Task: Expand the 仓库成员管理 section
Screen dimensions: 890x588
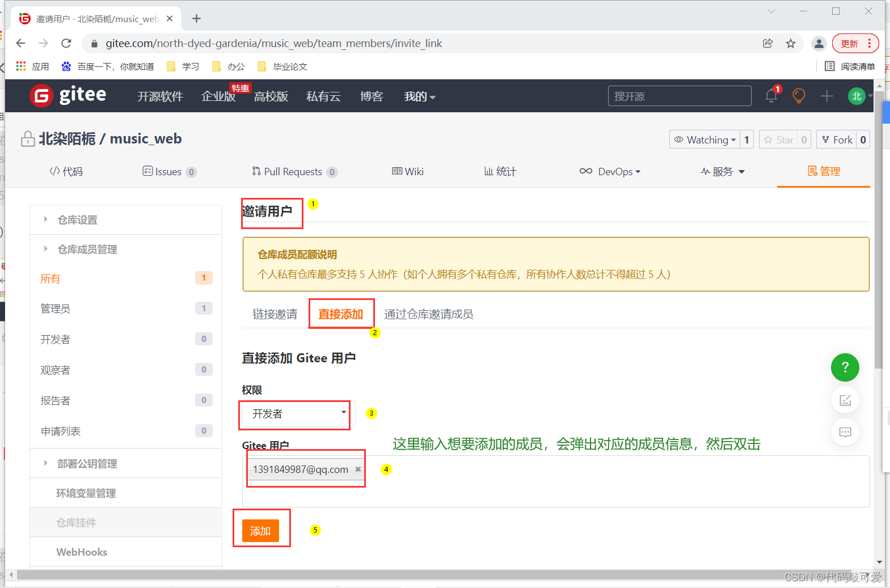Action: (x=126, y=249)
